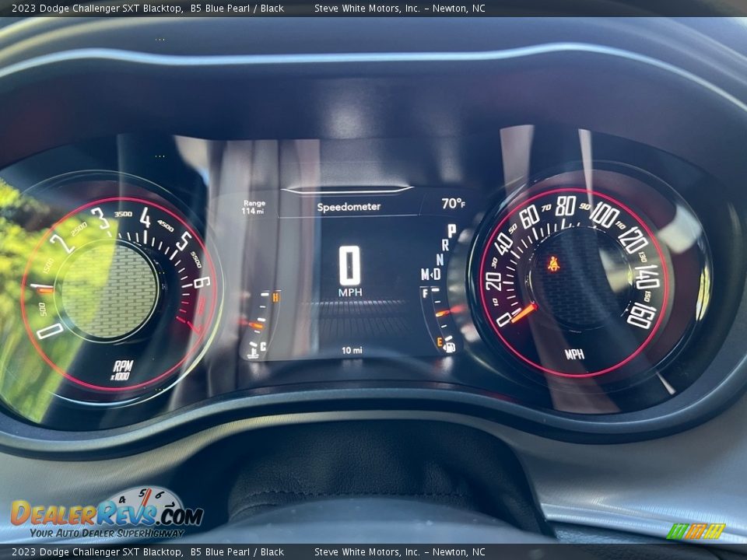
Task: Click the '70°F' temperature reading
Action: click(453, 204)
